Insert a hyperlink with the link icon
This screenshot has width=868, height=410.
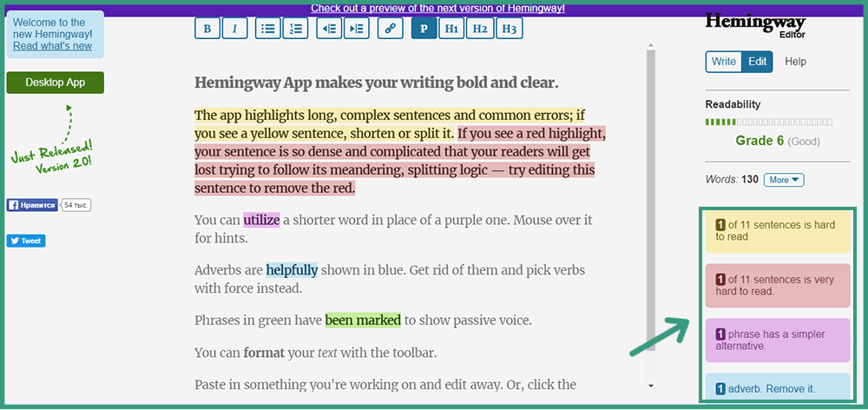[x=391, y=29]
